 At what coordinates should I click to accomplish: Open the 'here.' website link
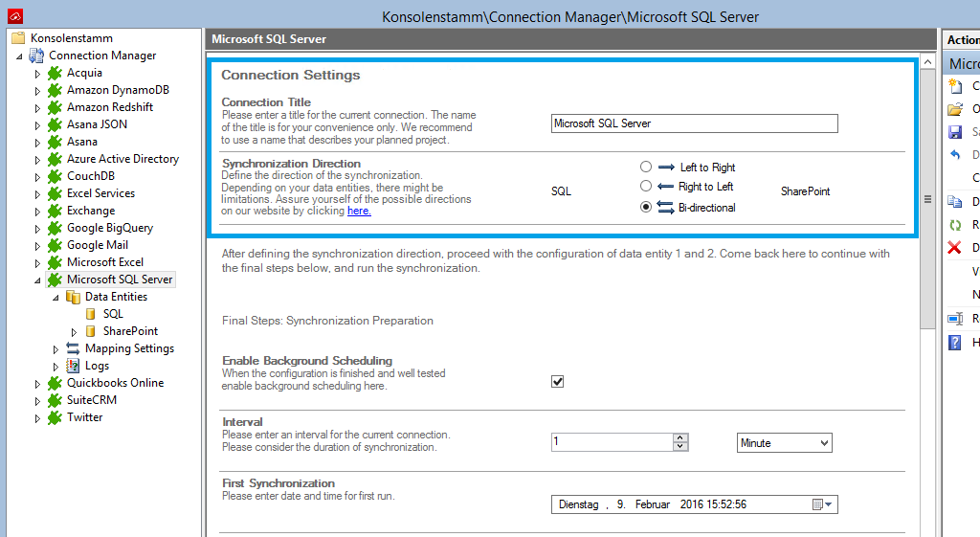pyautogui.click(x=360, y=211)
